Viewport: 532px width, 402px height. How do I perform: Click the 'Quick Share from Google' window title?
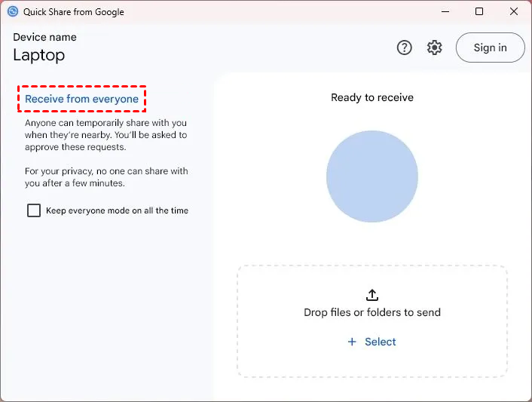[x=75, y=12]
